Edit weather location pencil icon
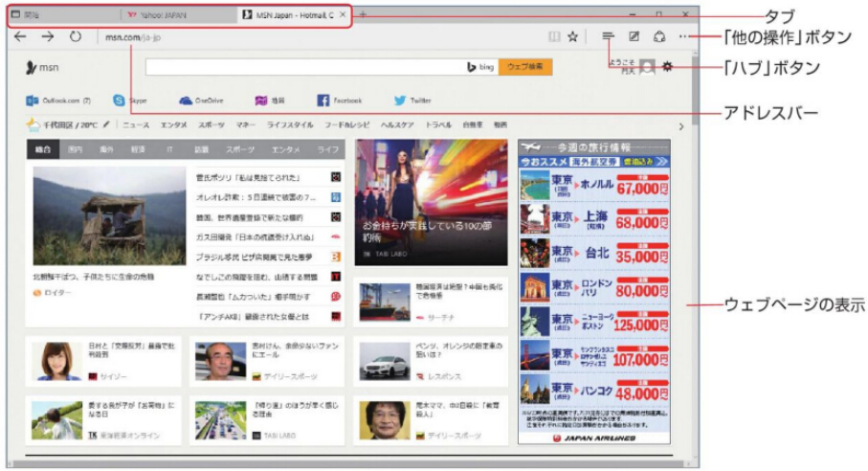Viewport: 868px width, 471px height. click(106, 124)
